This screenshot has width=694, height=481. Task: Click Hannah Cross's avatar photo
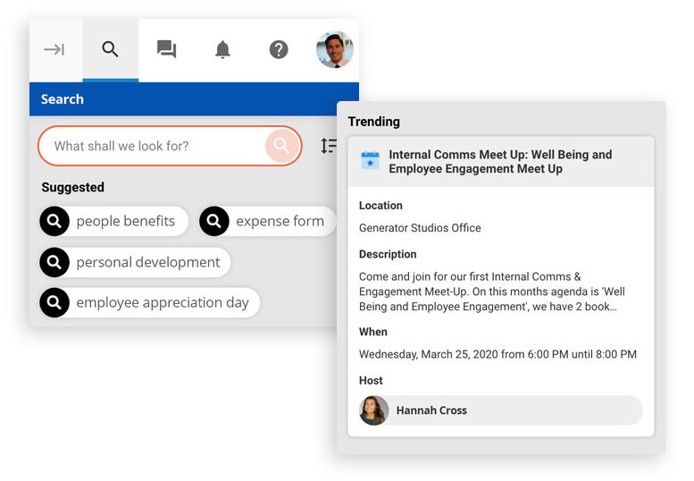[374, 410]
